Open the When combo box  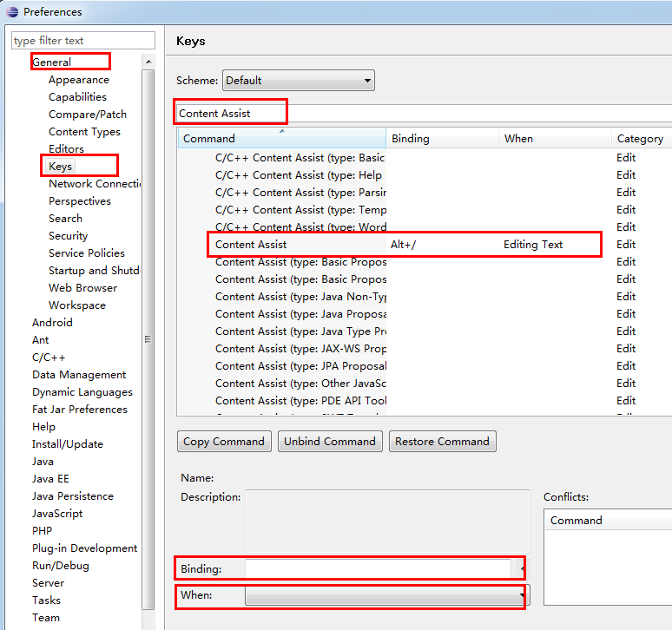385,596
